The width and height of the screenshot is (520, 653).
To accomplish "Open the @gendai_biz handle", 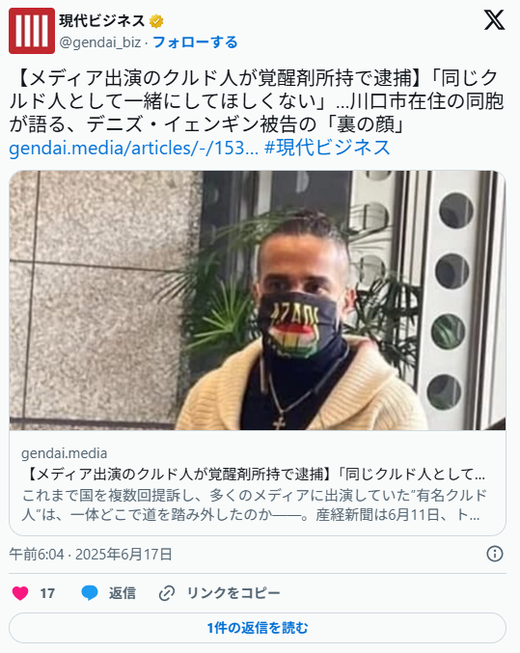I will tap(100, 42).
